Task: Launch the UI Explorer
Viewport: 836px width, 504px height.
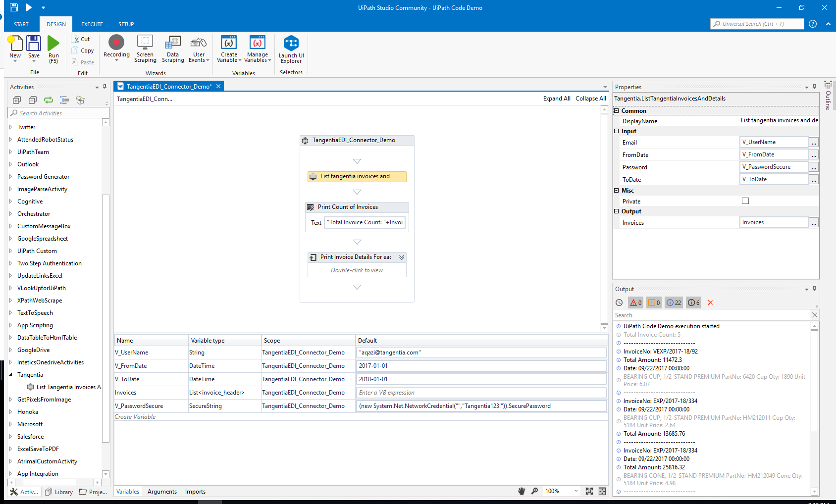Action: (x=291, y=43)
